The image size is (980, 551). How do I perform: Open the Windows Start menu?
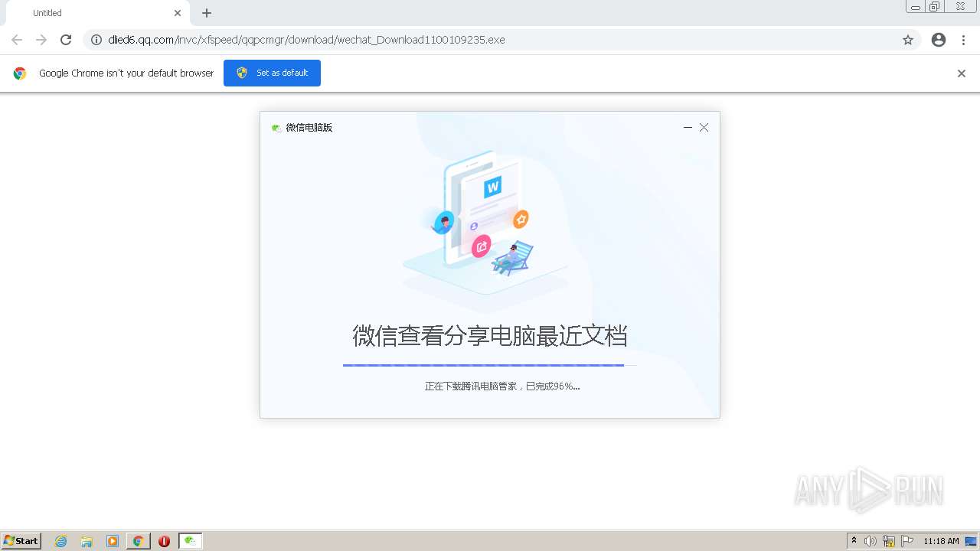click(x=21, y=541)
